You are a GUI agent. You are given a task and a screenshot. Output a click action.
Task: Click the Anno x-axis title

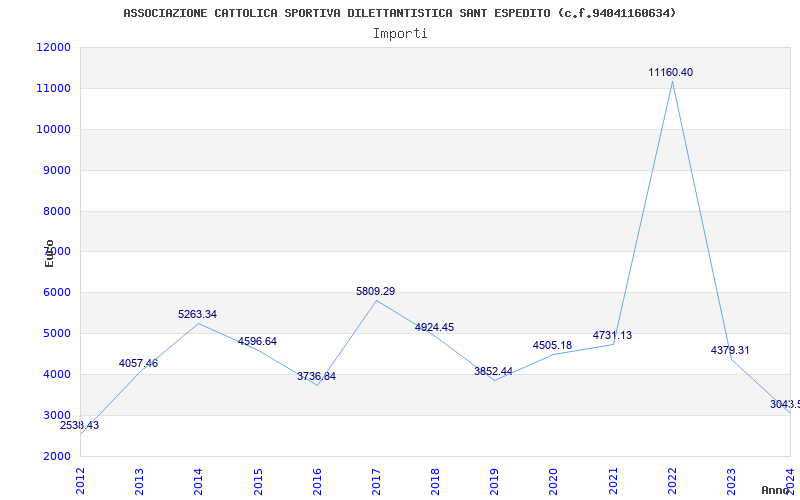[x=776, y=490]
